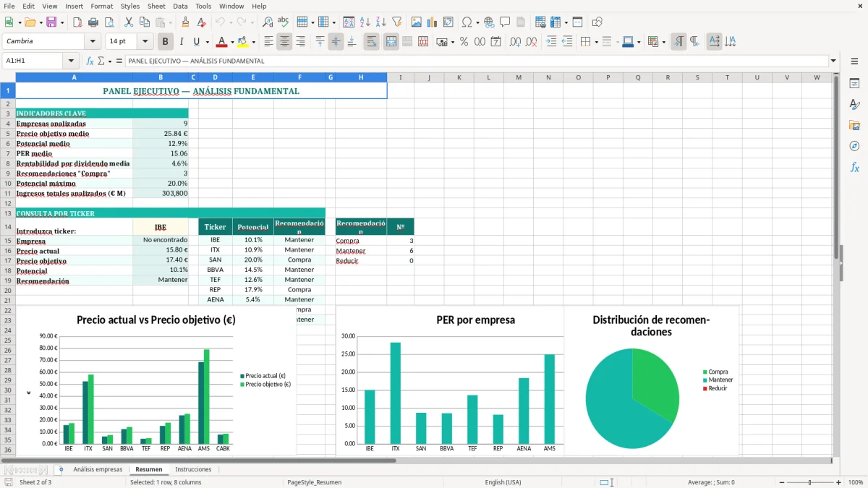Insert a comment

click(x=505, y=22)
